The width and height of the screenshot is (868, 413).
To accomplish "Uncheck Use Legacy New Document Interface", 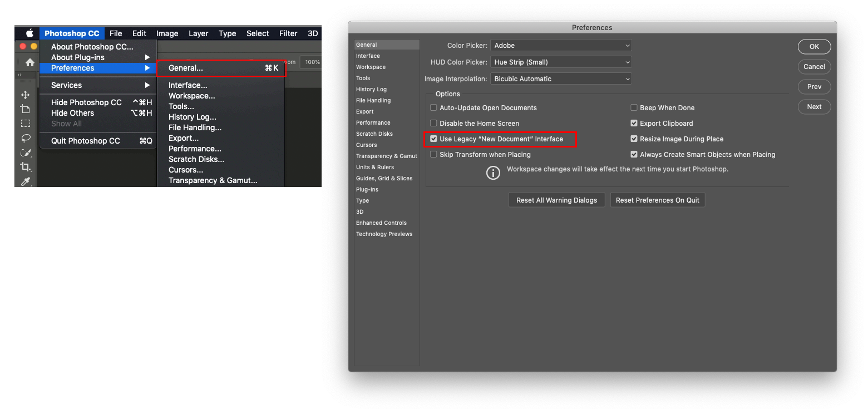I will 433,139.
